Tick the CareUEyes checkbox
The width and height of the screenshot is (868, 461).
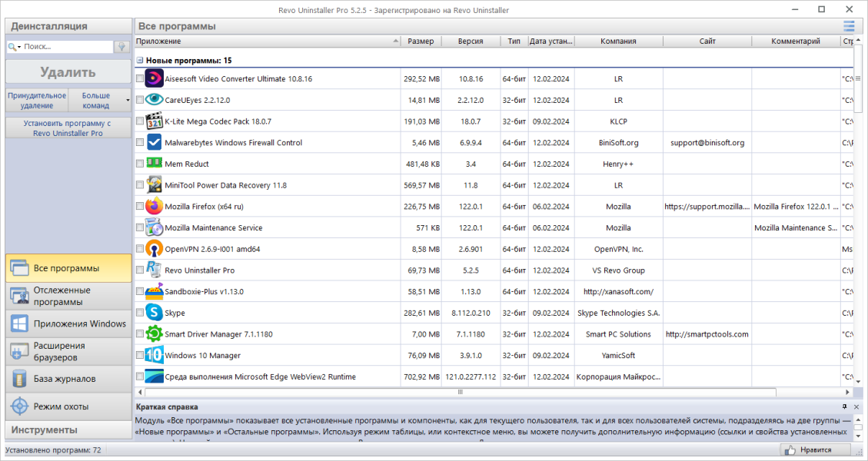coord(140,100)
